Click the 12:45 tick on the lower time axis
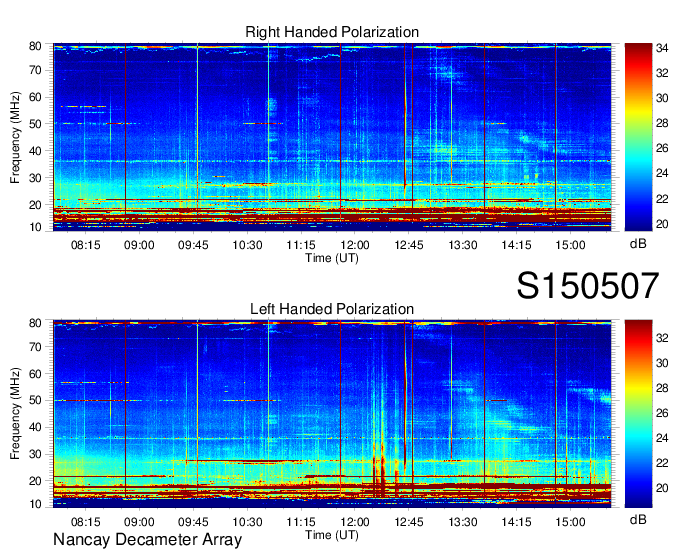The height and width of the screenshot is (552, 680). (409, 522)
